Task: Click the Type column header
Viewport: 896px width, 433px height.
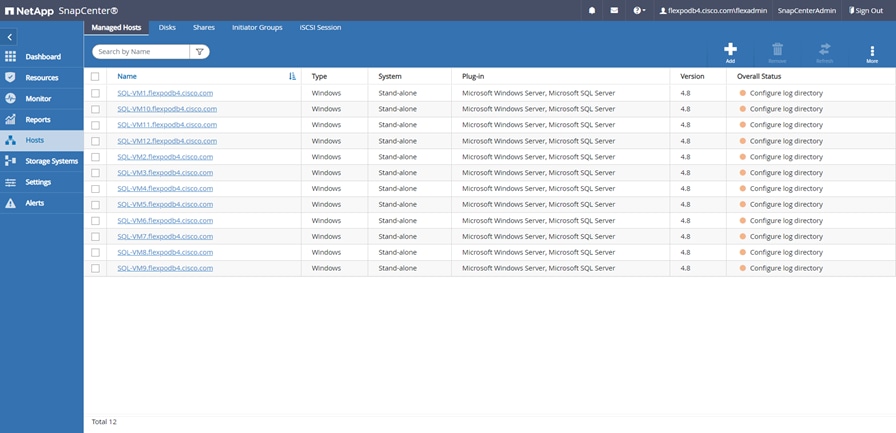Action: click(x=319, y=77)
